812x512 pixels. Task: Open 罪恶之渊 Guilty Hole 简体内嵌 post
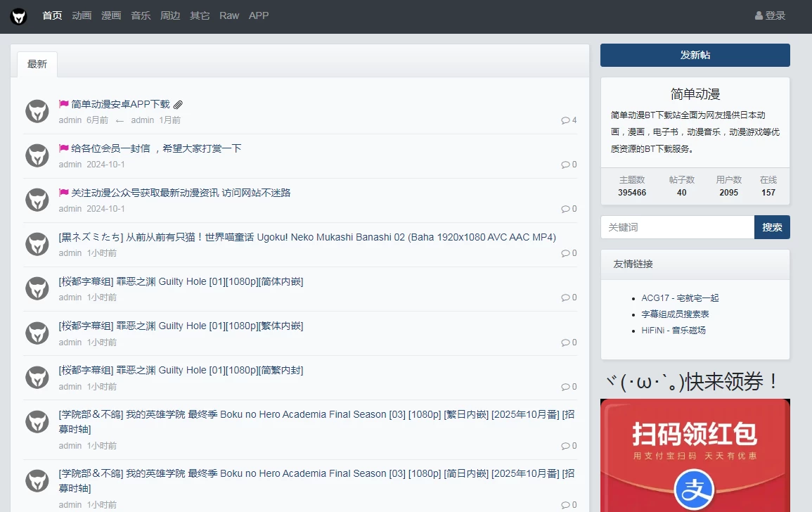(x=181, y=281)
